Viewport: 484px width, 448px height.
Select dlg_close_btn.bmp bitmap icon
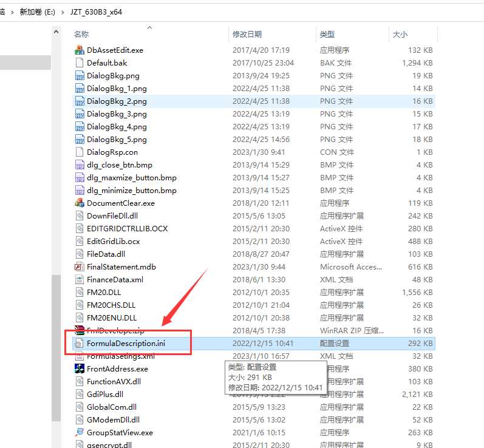coord(80,165)
